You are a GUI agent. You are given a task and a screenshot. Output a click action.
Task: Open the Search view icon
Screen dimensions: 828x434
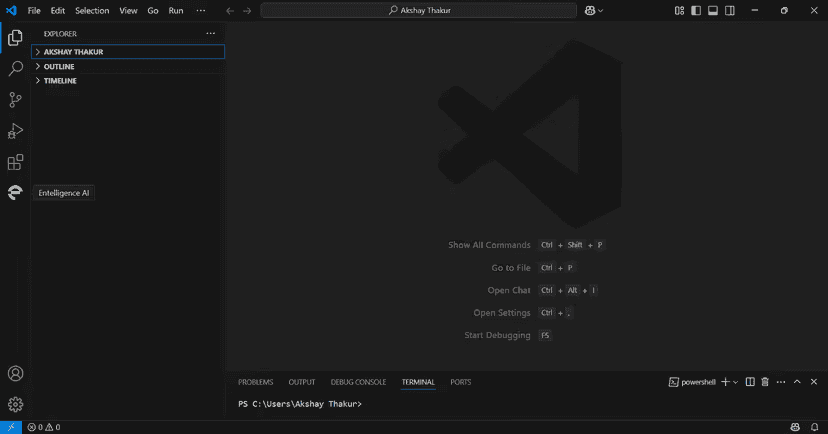(x=15, y=68)
